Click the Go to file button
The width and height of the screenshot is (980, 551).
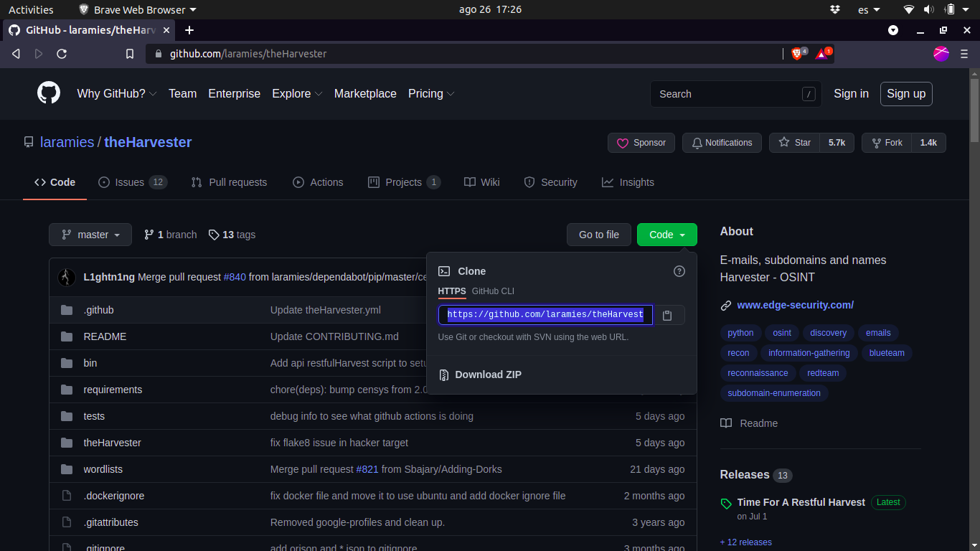[599, 235]
